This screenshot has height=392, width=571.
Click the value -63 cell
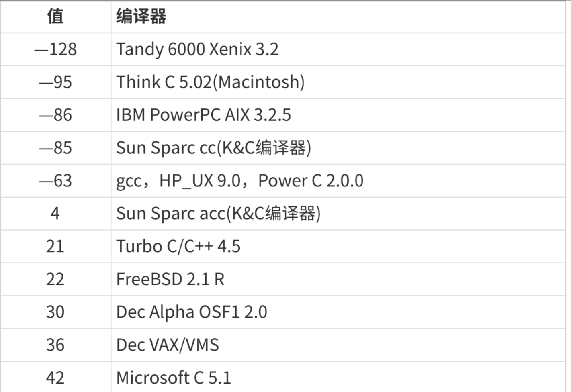pos(55,181)
